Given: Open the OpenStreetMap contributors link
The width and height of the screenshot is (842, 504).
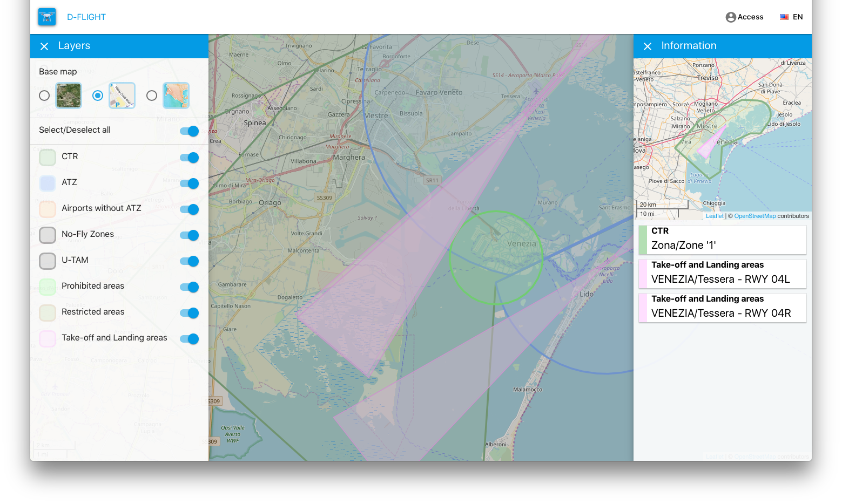Looking at the screenshot, I should [x=755, y=216].
